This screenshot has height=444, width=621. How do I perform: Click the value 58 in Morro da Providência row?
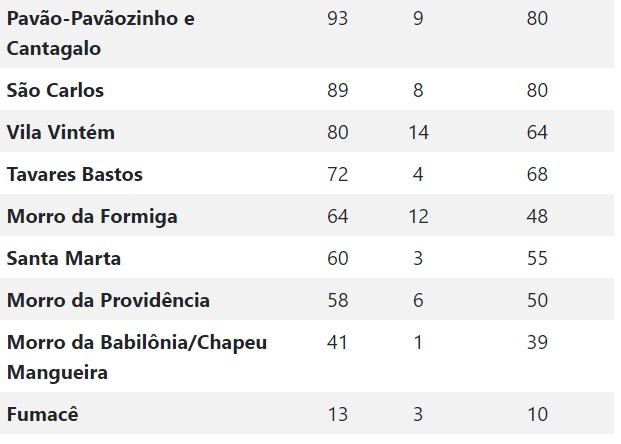point(337,300)
